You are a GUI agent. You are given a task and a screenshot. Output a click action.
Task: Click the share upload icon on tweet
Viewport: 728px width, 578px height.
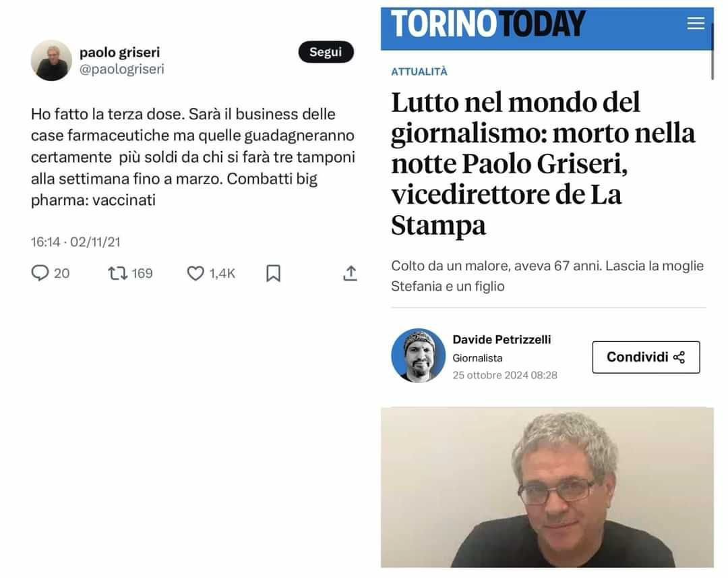(x=350, y=273)
